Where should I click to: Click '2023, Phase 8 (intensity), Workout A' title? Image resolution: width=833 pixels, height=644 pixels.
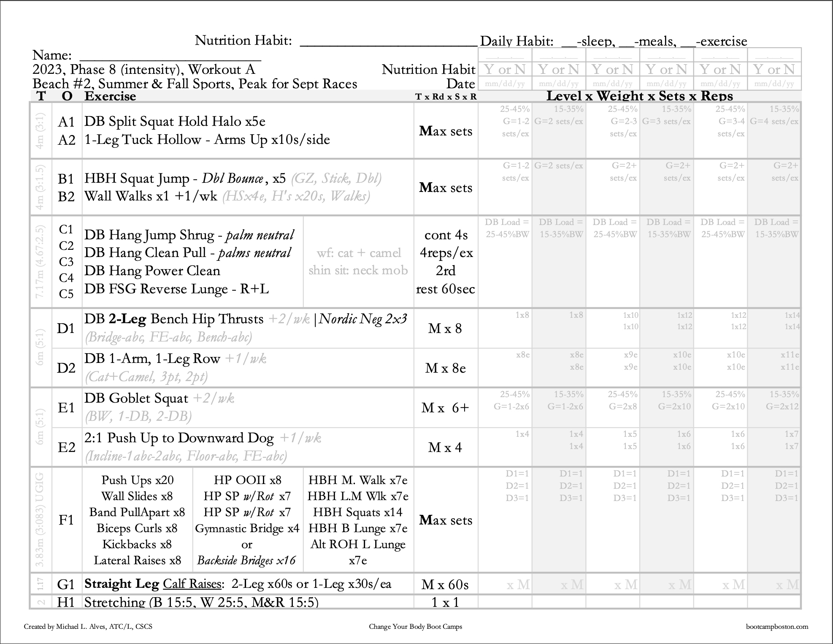[144, 69]
